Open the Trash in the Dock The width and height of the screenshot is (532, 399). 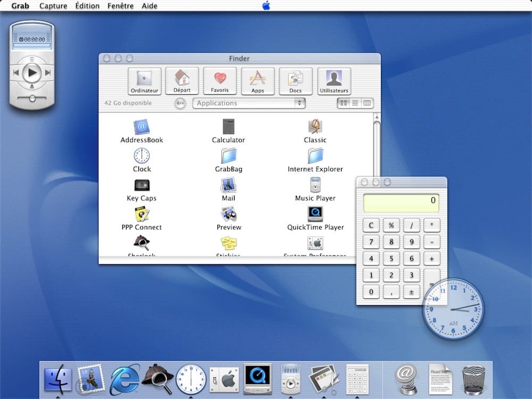tap(473, 380)
